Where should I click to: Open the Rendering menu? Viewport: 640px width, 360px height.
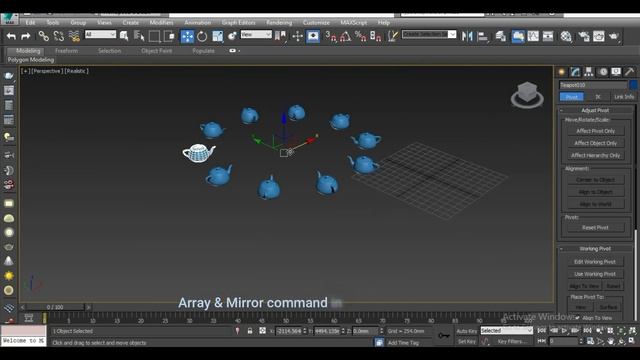coord(279,22)
